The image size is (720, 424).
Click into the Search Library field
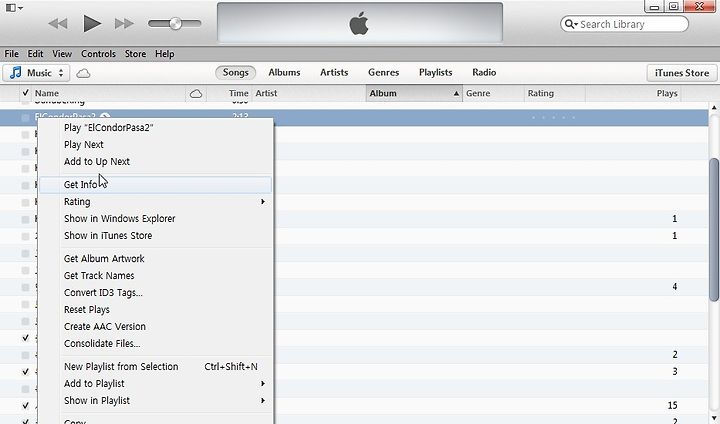pos(624,24)
